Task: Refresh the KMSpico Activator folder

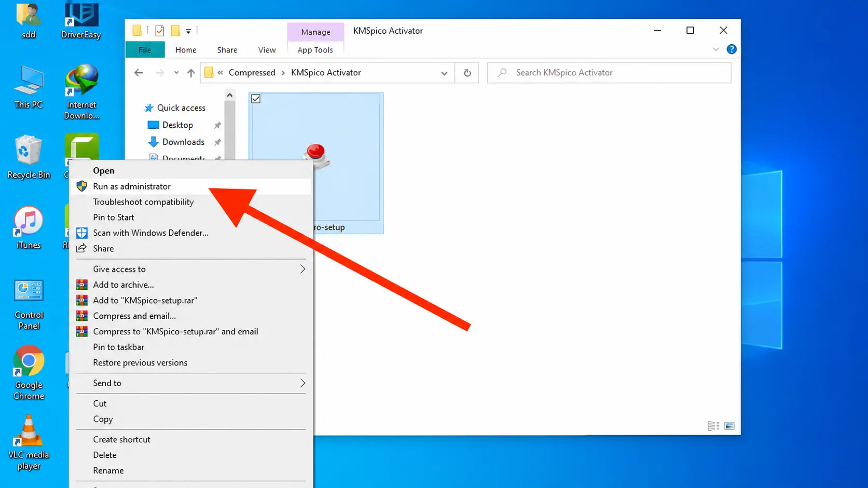Action: tap(467, 73)
